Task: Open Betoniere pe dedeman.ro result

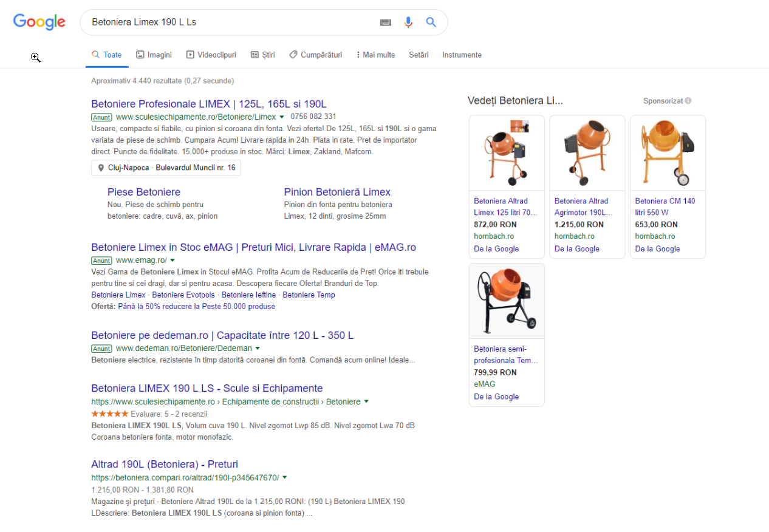Action: click(x=222, y=335)
